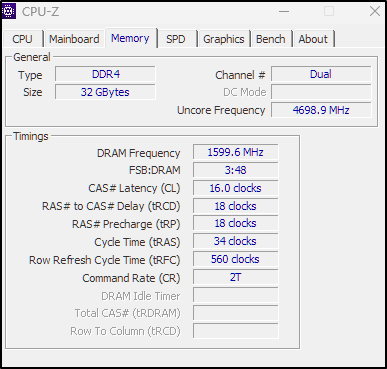Click the RAS# to CAS# Delay label
Image resolution: width=387 pixels, height=369 pixels.
coord(111,206)
